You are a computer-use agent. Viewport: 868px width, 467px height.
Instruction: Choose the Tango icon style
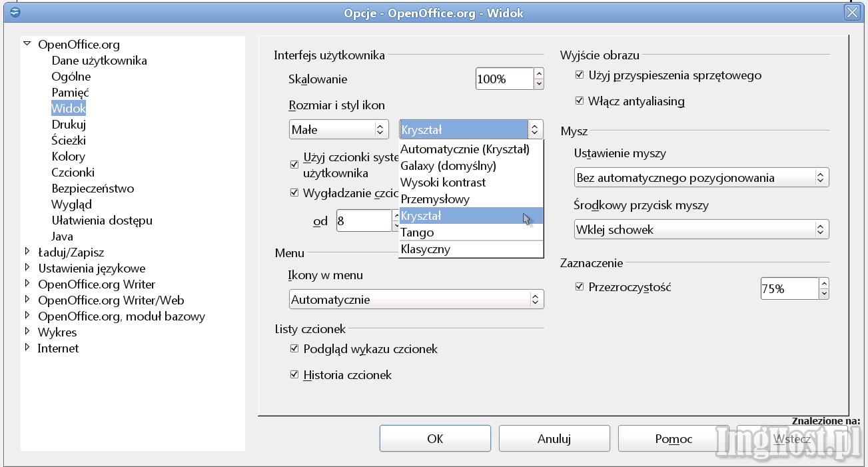471,233
